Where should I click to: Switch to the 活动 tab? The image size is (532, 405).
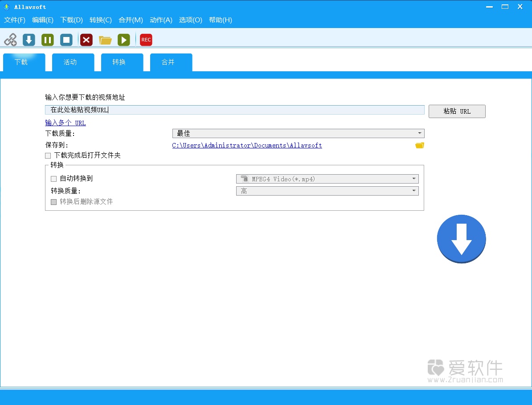point(73,62)
